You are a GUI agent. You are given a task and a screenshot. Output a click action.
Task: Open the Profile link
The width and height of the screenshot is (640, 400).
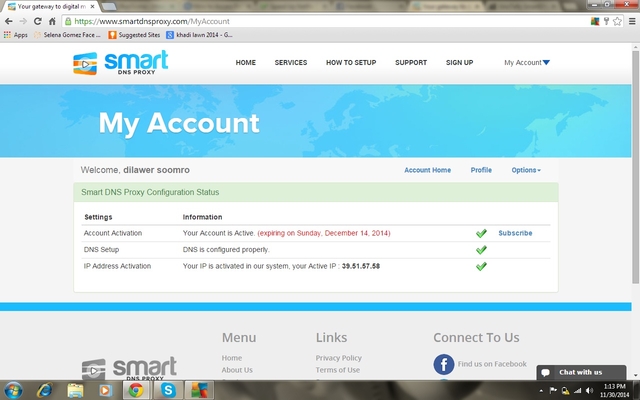[481, 170]
